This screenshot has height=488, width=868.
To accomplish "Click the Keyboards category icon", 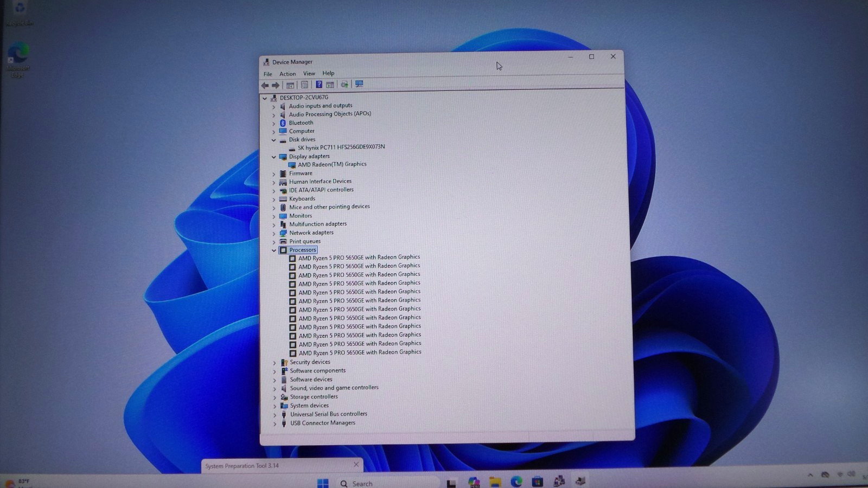I will pos(283,199).
